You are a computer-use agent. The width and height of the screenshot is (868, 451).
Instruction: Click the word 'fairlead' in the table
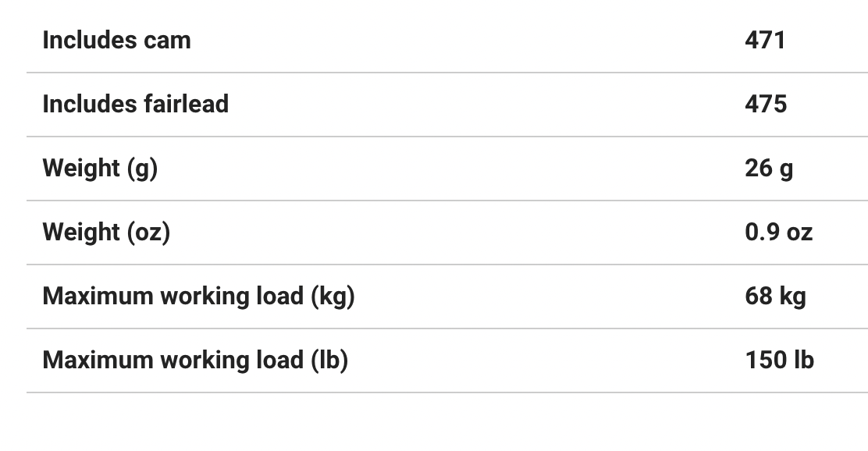(186, 104)
